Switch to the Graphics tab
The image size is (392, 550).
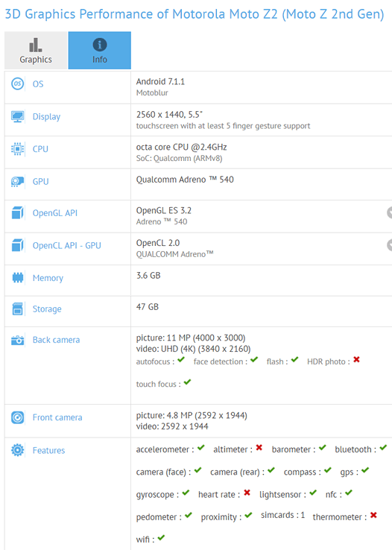click(x=36, y=51)
